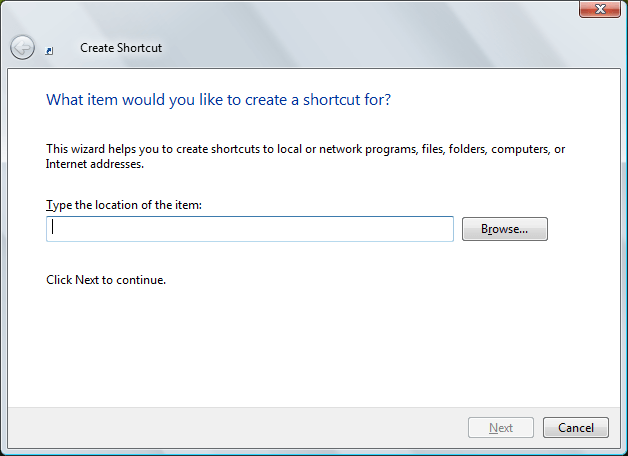Click the word 'computers' in the wizard description

(x=520, y=149)
